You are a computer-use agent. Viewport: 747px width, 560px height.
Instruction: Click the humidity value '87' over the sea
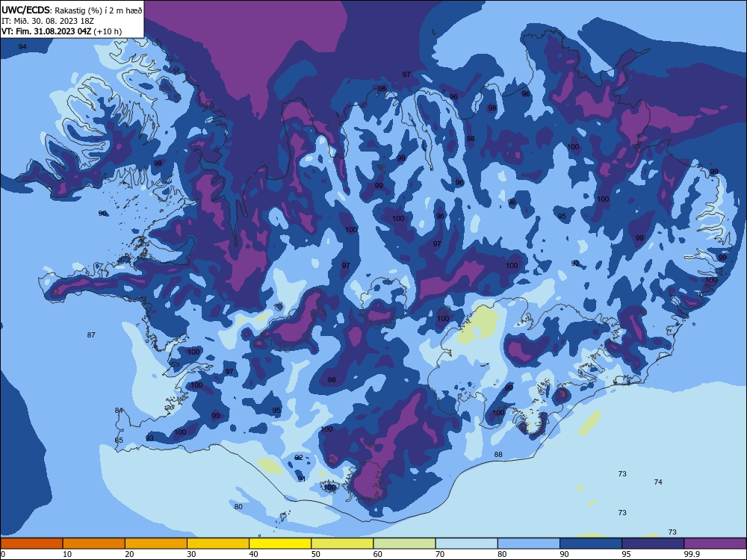pos(91,335)
